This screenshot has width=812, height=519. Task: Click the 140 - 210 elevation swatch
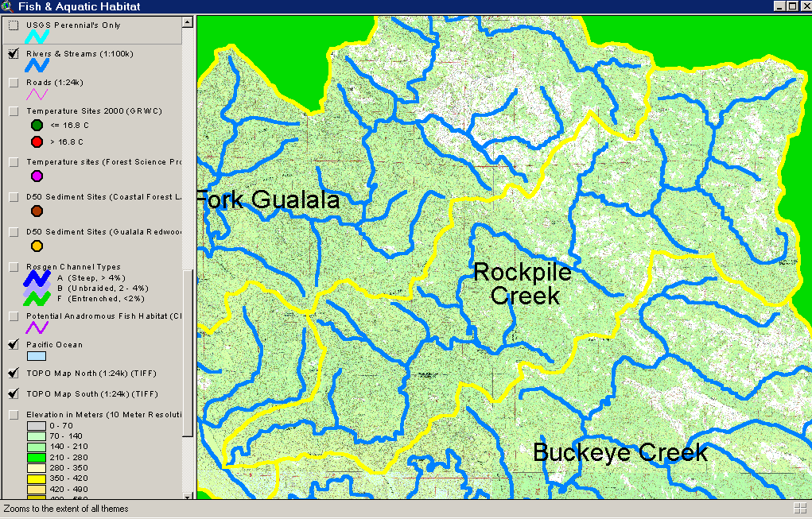coord(37,447)
